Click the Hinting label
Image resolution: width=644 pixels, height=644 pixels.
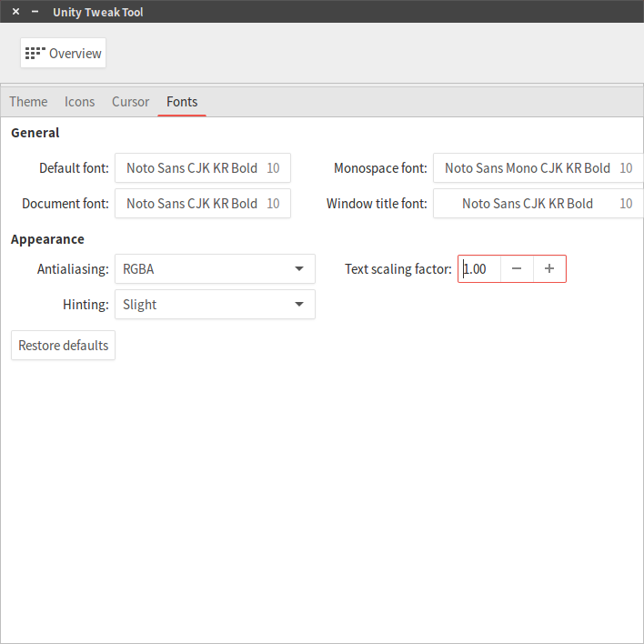point(86,305)
